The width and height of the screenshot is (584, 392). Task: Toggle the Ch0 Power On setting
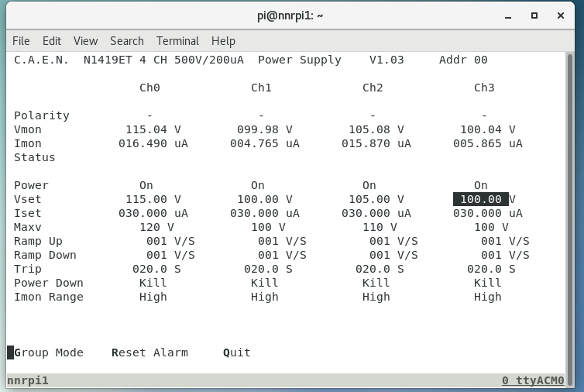tap(146, 185)
